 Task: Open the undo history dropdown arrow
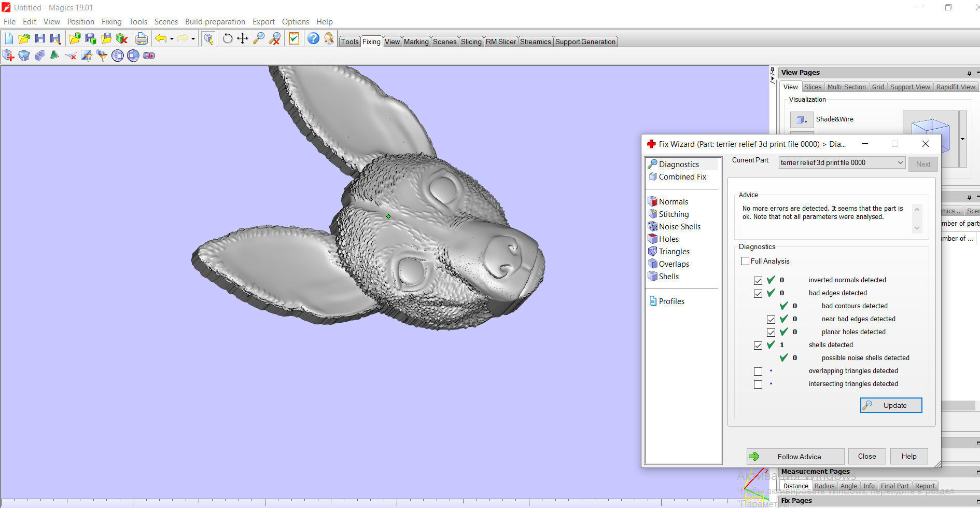pos(172,39)
